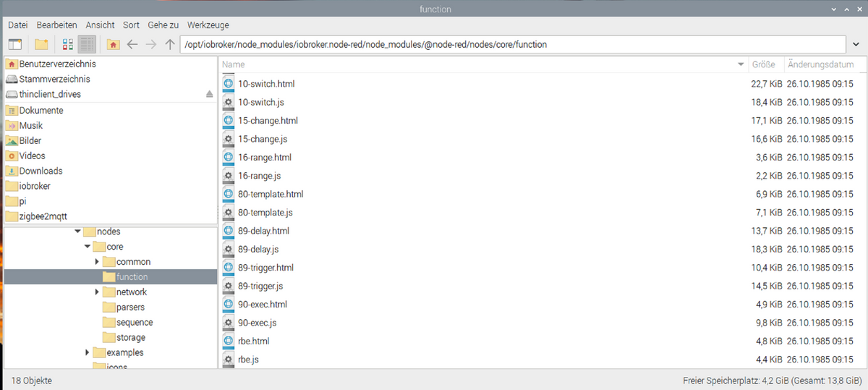This screenshot has width=868, height=390.
Task: Click into the path address bar
Action: point(514,44)
